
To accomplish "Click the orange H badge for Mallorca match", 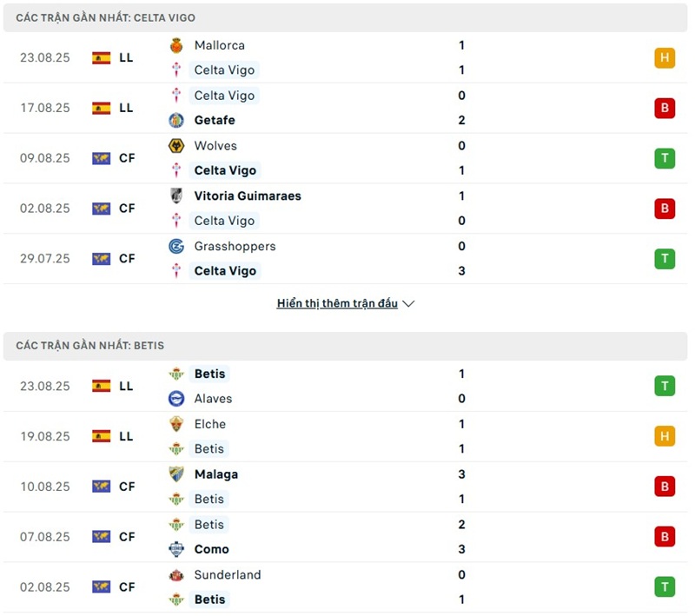I will [x=665, y=58].
